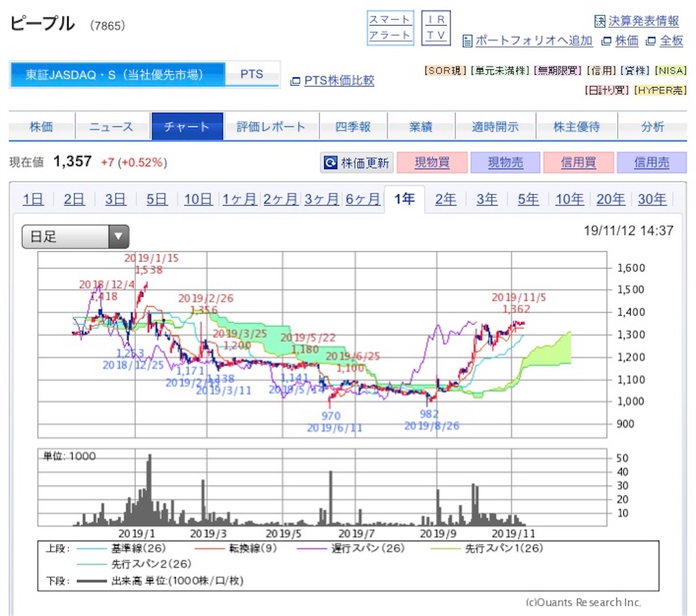Open the 全板 link

[x=671, y=41]
